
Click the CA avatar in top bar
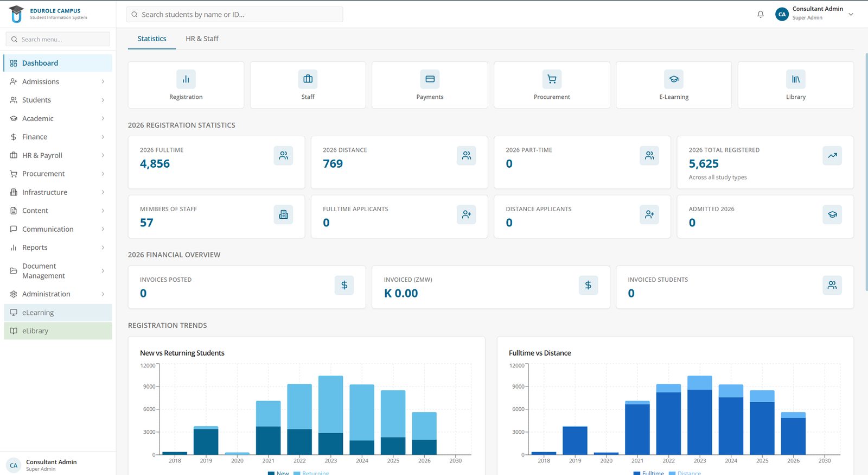coord(782,15)
